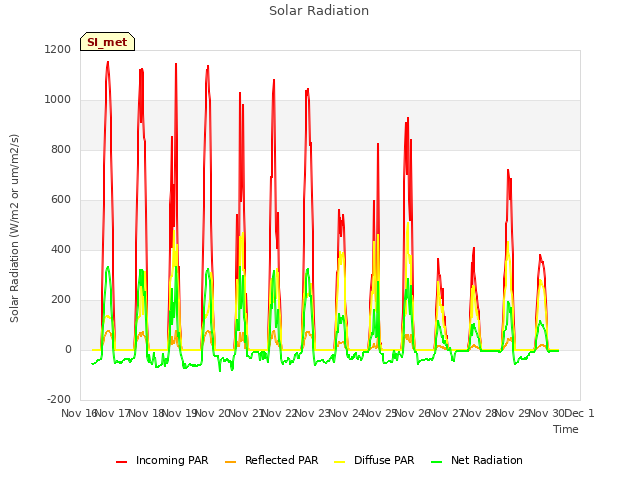Select the Incoming PAR legend label
This screenshot has width=640, height=480.
(x=172, y=460)
